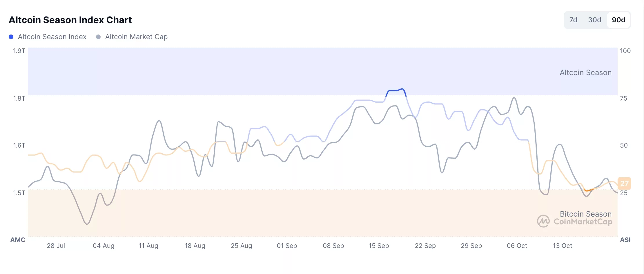Click the gray Altcoin Market Cap legend dot
The height and width of the screenshot is (274, 644).
click(99, 37)
